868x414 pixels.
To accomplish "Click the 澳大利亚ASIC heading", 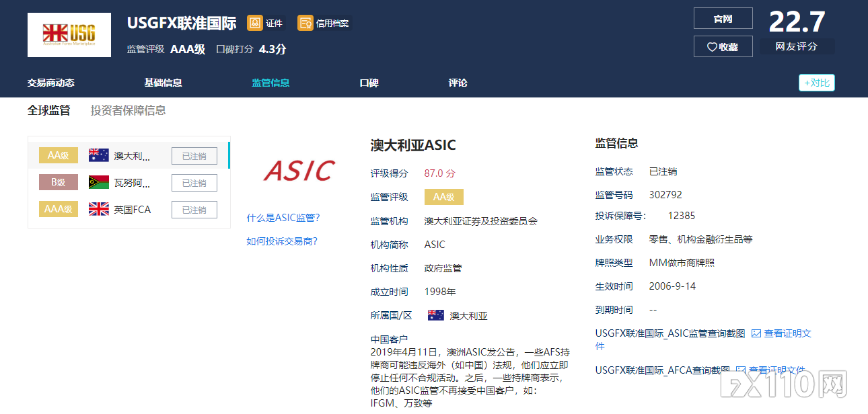I will [x=413, y=145].
